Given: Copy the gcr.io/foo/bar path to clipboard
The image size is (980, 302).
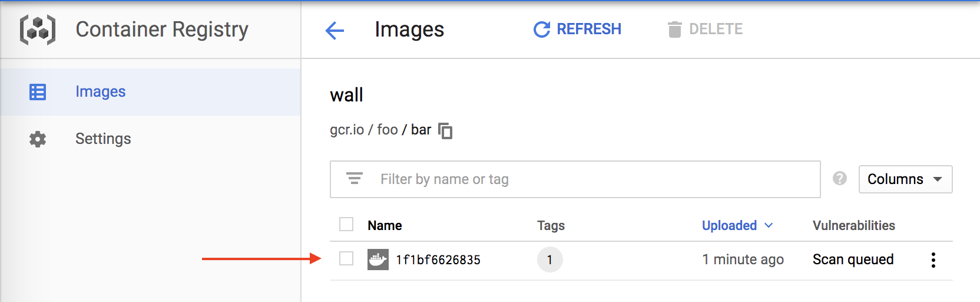Looking at the screenshot, I should (446, 130).
